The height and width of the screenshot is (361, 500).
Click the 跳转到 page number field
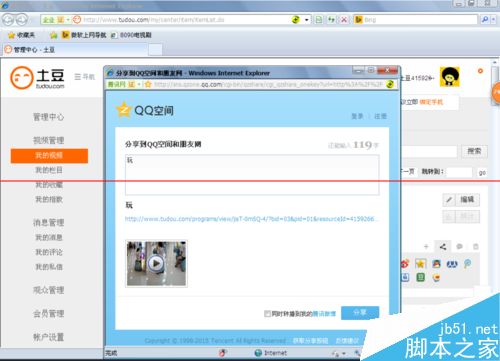459,172
